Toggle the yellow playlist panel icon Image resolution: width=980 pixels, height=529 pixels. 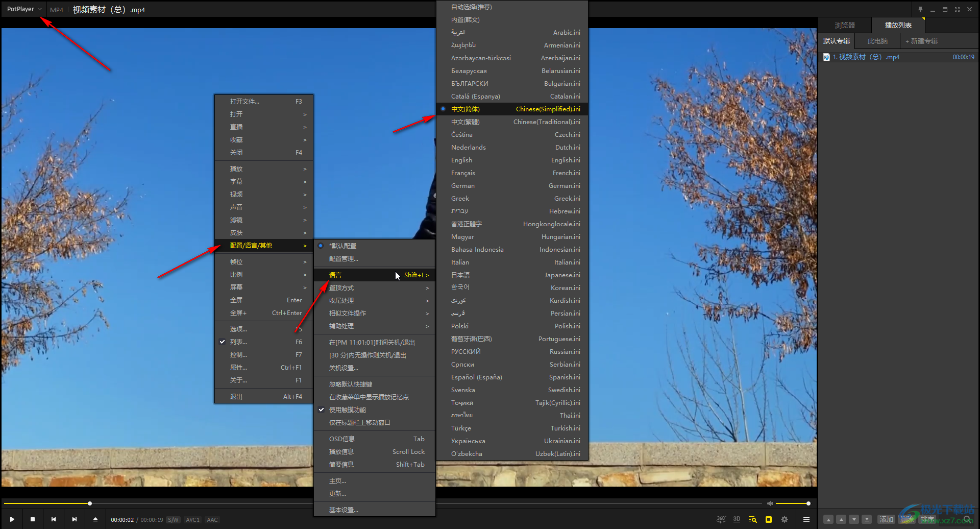769,519
